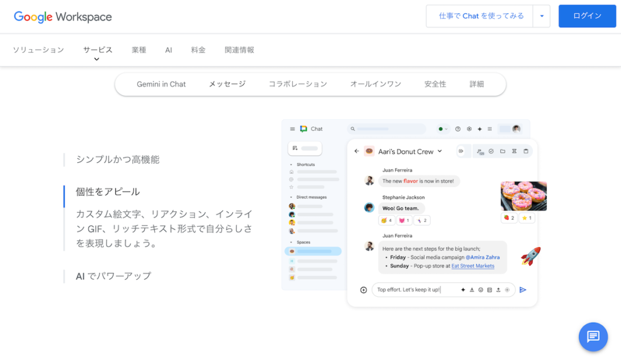Open the settings gear in Chat header
This screenshot has height=364, width=621.
[x=469, y=129]
